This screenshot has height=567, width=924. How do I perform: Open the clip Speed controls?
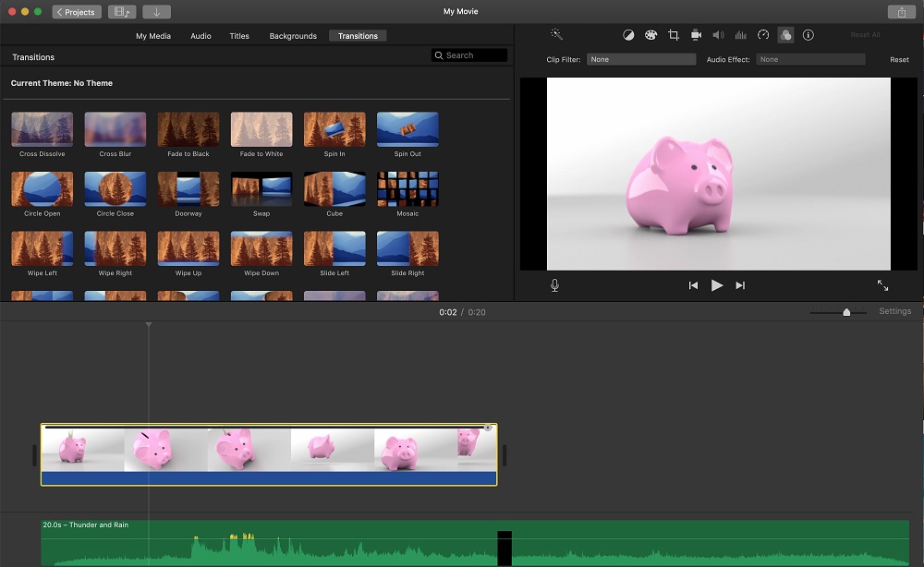pos(763,34)
